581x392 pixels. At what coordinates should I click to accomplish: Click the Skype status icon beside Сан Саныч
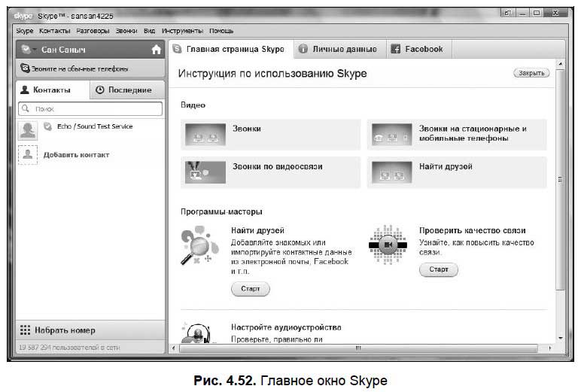pos(26,49)
